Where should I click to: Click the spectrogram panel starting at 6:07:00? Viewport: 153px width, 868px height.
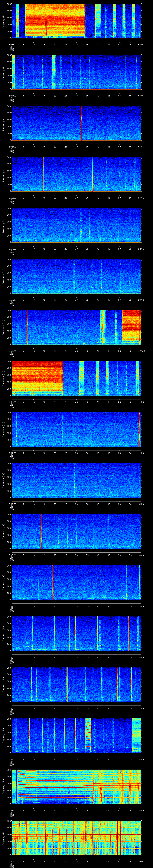click(x=76, y=736)
